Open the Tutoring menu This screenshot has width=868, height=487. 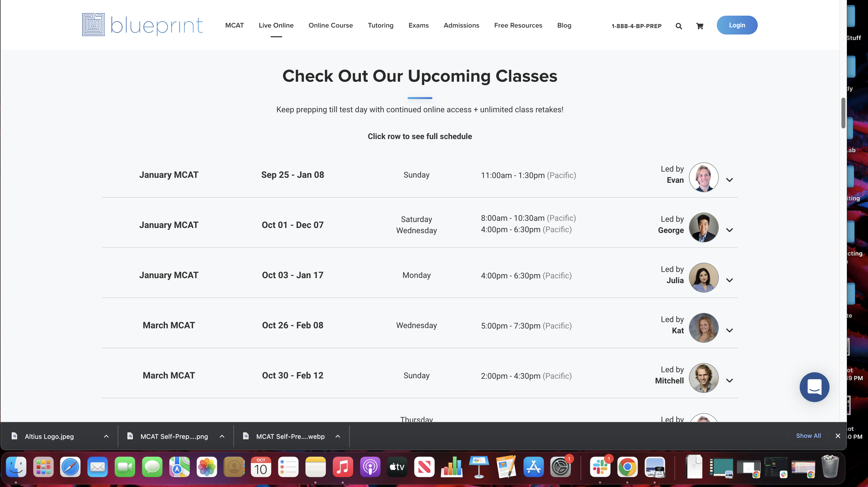(x=380, y=25)
